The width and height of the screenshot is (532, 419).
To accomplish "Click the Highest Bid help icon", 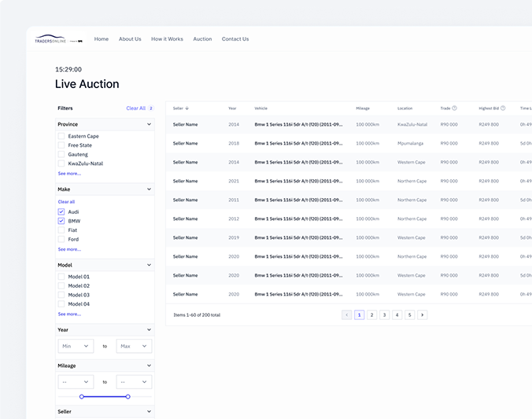I will (503, 108).
